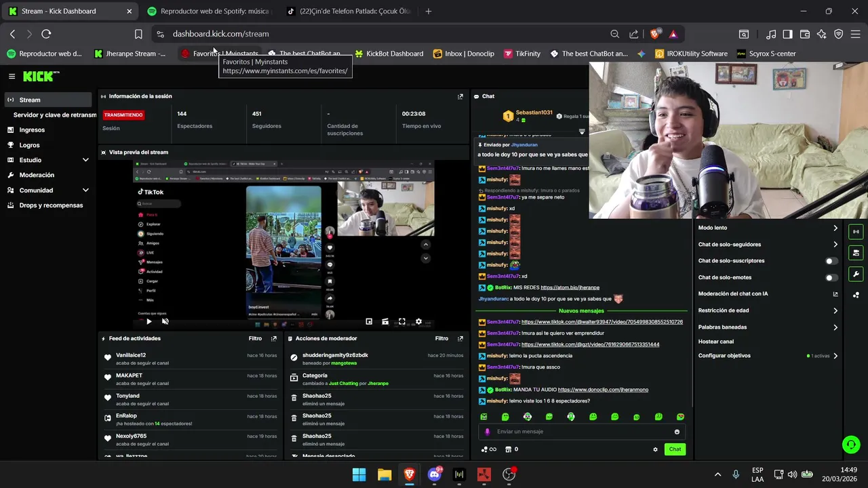This screenshot has width=868, height=488.
Task: Toggle Chat de solo-emotes switch
Action: click(x=831, y=277)
